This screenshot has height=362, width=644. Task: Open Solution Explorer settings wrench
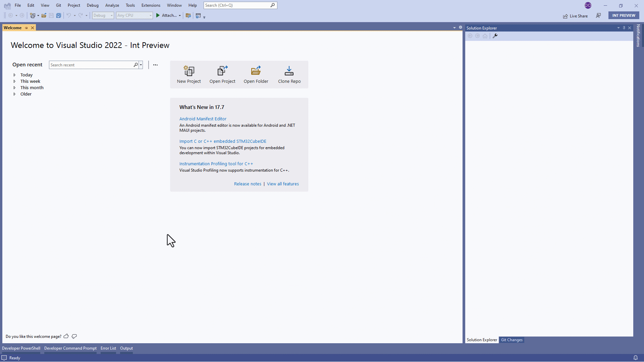495,36
